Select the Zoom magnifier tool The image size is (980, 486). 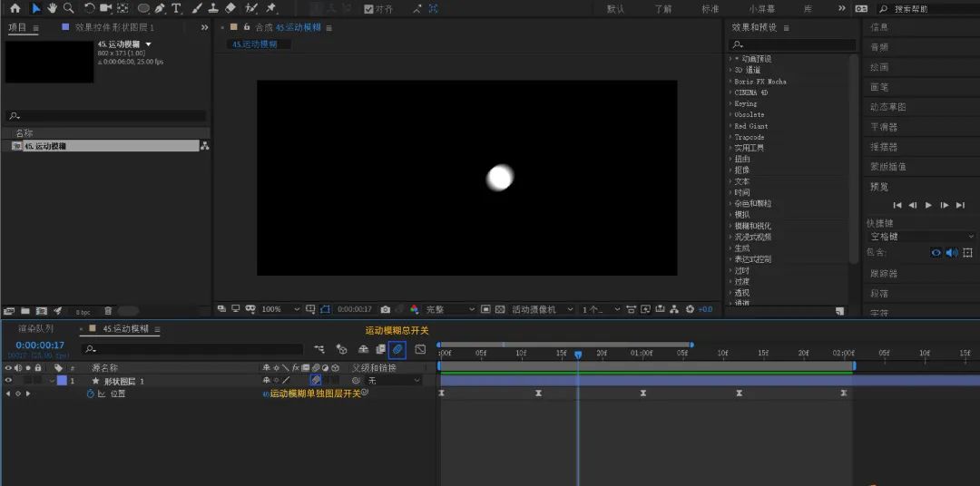coord(69,8)
